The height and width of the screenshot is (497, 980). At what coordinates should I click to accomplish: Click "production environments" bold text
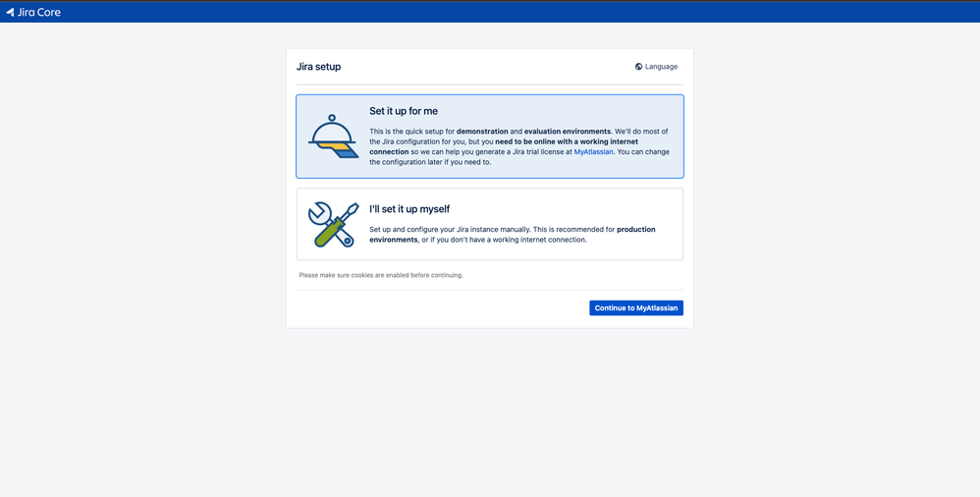[x=513, y=235]
